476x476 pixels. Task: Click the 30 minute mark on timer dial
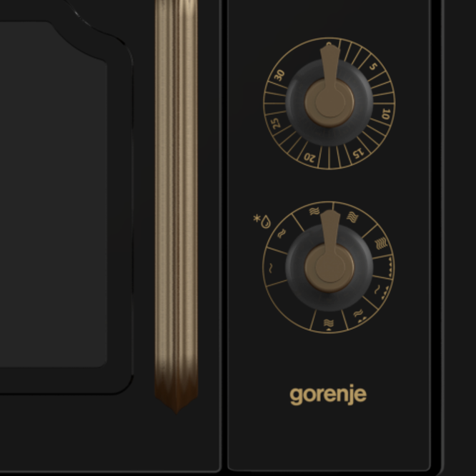279,75
